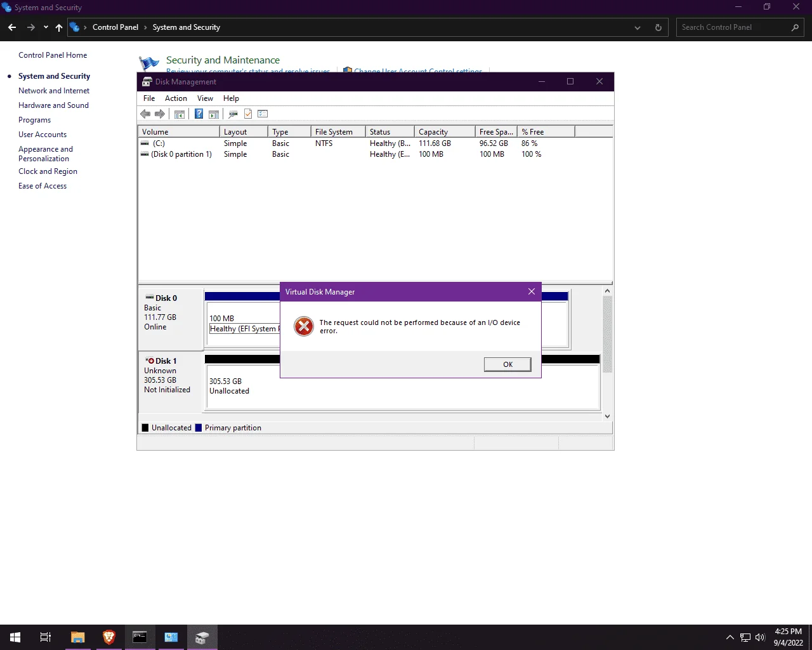Open the volume speaker icon in system tray
The image size is (812, 650).
click(x=760, y=637)
